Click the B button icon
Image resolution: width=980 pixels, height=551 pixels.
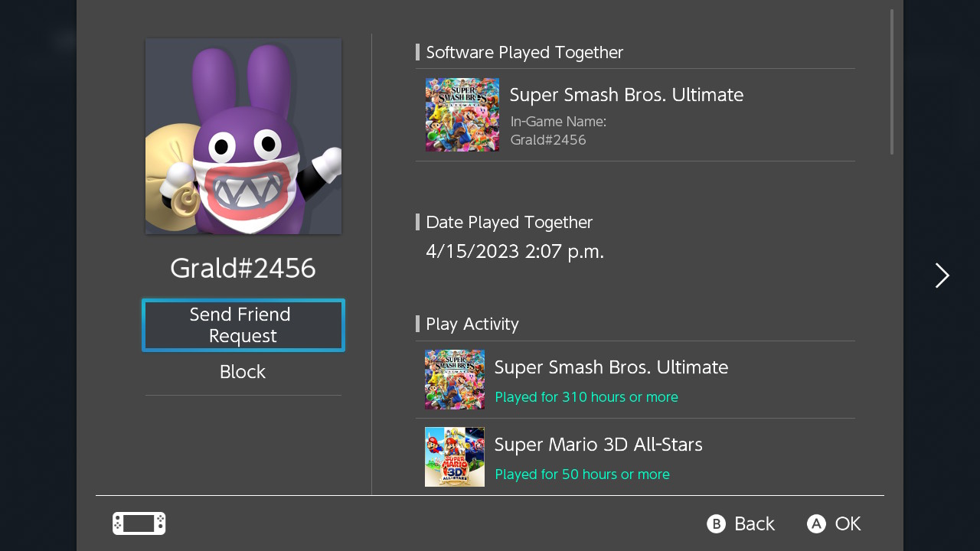[716, 523]
